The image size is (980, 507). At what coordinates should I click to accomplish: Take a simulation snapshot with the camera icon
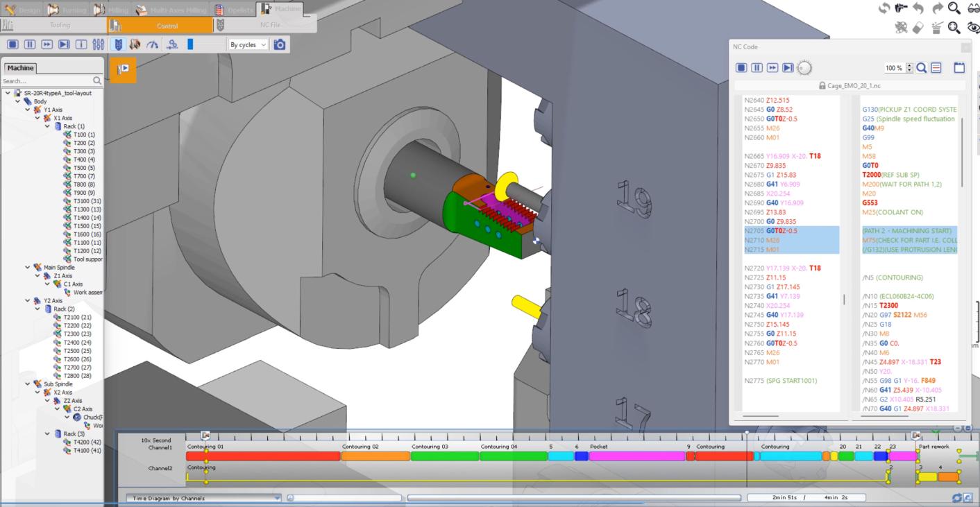(281, 44)
